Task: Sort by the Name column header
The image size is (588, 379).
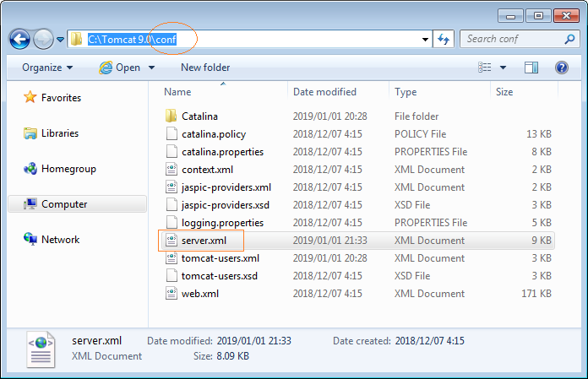Action: 177,92
